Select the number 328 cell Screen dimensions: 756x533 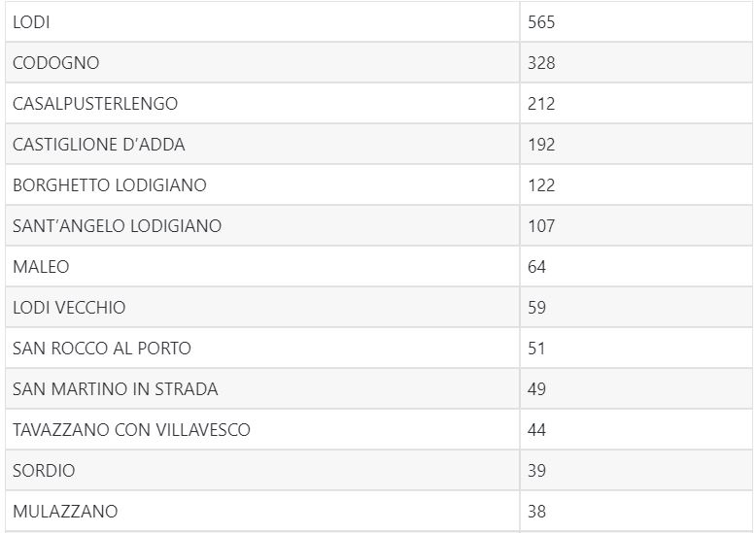(x=541, y=63)
